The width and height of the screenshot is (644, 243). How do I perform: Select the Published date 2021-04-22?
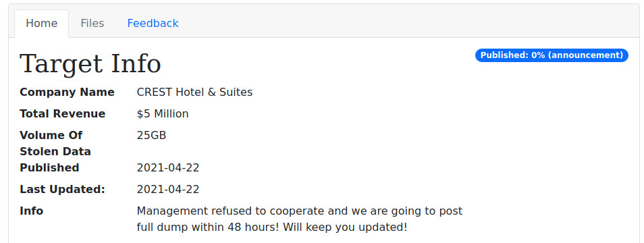pyautogui.click(x=168, y=168)
